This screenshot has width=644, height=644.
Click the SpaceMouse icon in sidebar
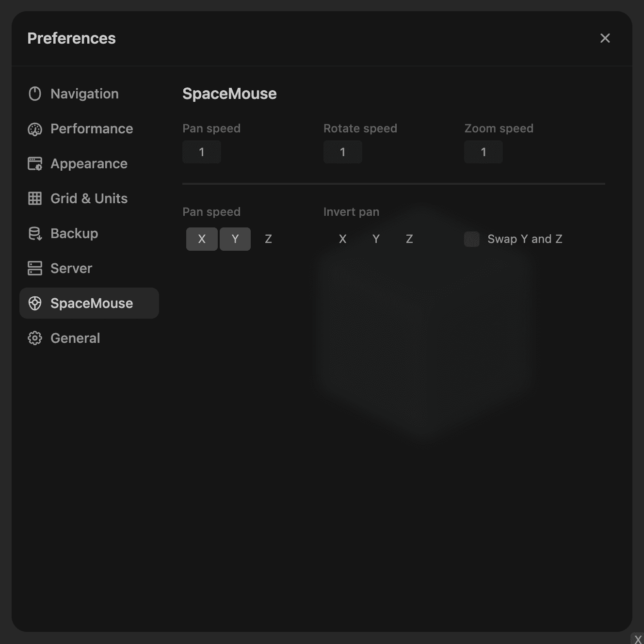tap(35, 303)
